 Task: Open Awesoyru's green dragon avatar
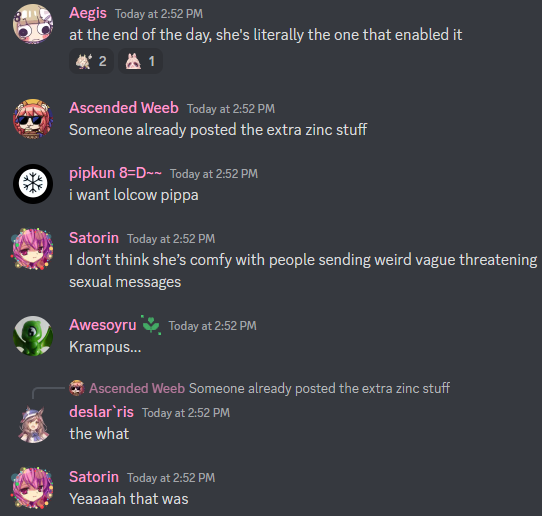coord(33,336)
